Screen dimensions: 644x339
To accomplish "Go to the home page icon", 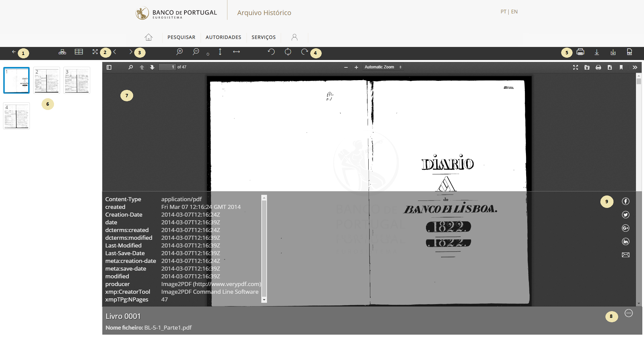I will [149, 37].
